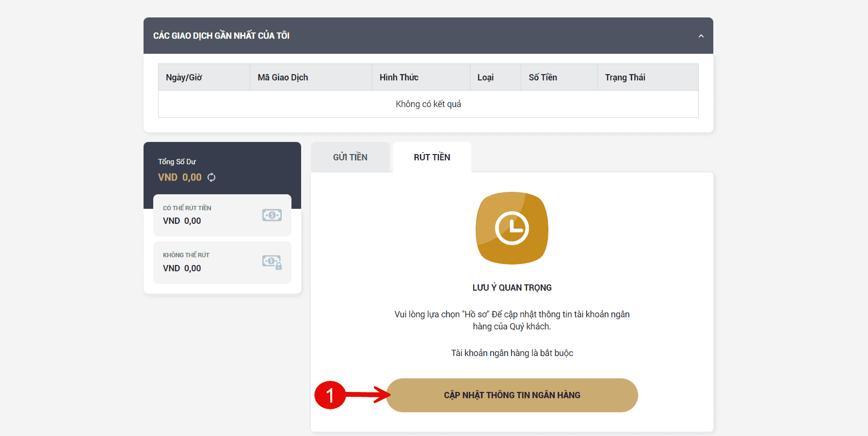This screenshot has width=868, height=436.
Task: Click CẬP NHẬT THÔNG TIN NGÂN HÀNG button
Action: [512, 395]
